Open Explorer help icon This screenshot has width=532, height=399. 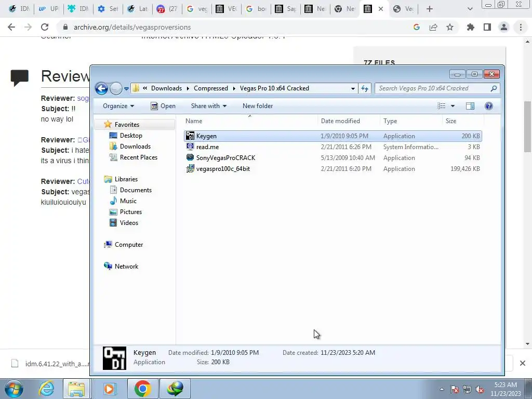click(488, 106)
